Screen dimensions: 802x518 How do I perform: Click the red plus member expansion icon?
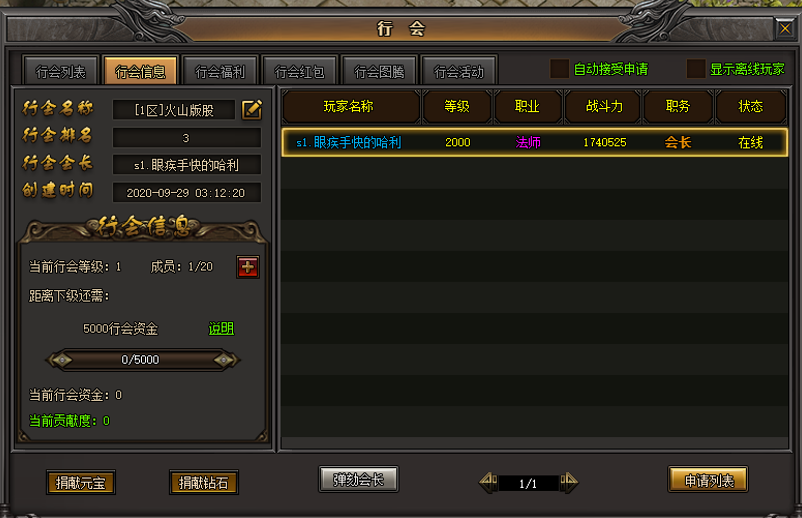tap(248, 267)
